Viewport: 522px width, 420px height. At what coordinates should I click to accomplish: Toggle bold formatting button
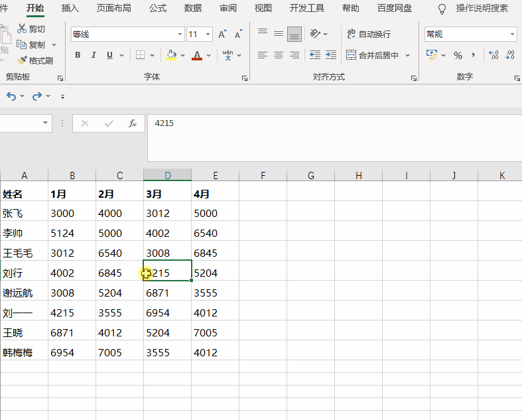(x=78, y=55)
